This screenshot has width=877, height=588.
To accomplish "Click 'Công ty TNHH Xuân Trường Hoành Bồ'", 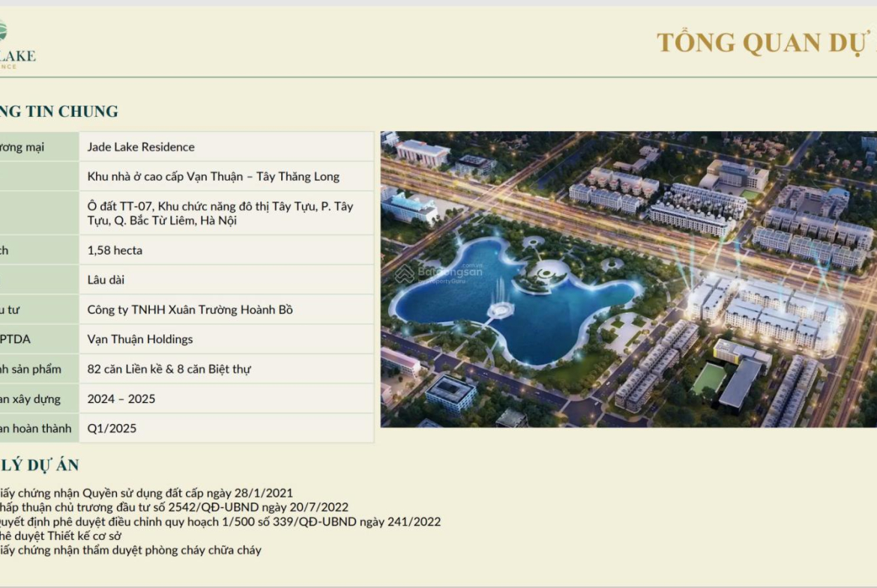I will (190, 309).
